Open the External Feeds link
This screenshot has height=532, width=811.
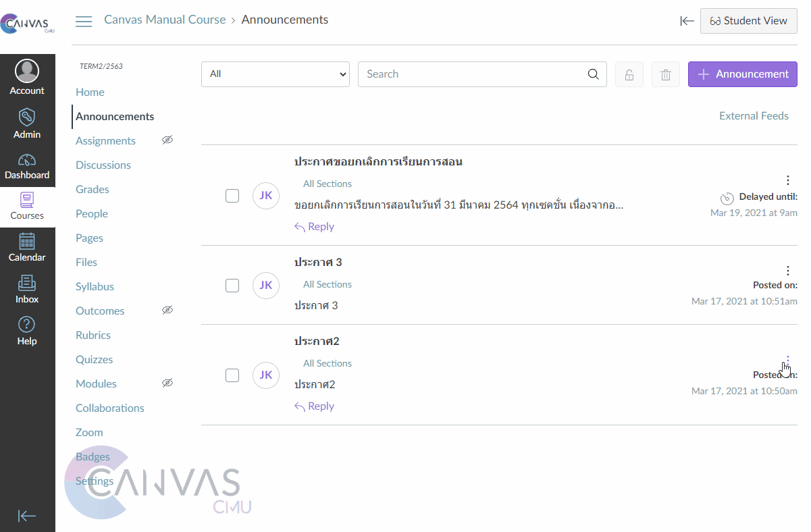point(754,115)
